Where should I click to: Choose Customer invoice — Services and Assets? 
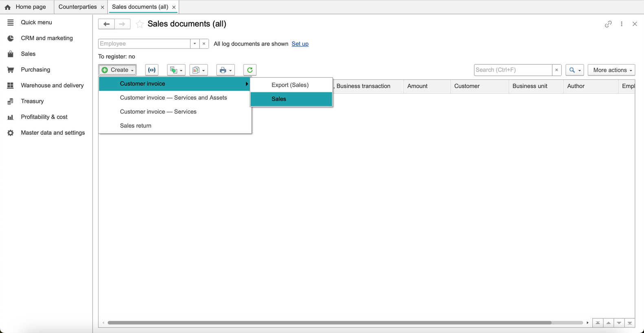click(175, 98)
